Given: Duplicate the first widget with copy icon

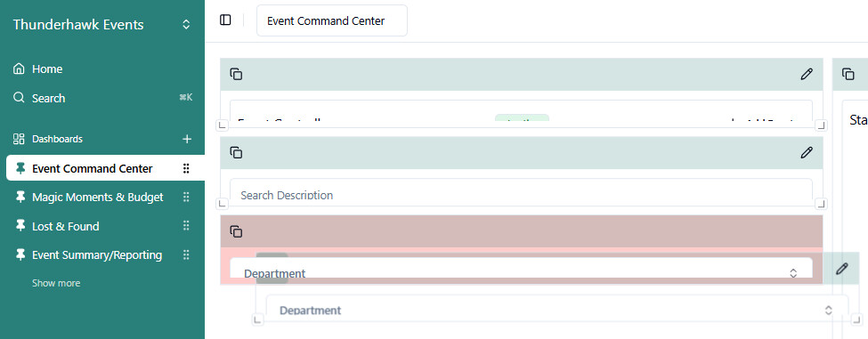Looking at the screenshot, I should click(x=237, y=74).
